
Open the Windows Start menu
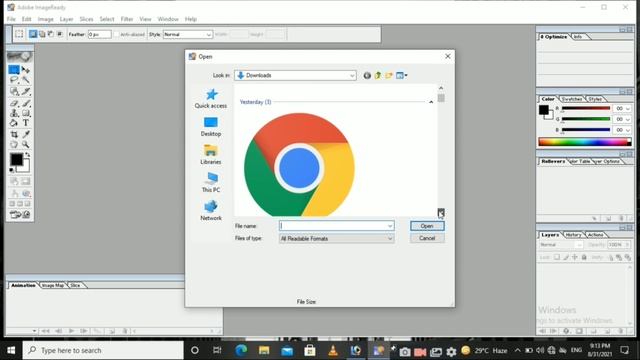tap(11, 350)
